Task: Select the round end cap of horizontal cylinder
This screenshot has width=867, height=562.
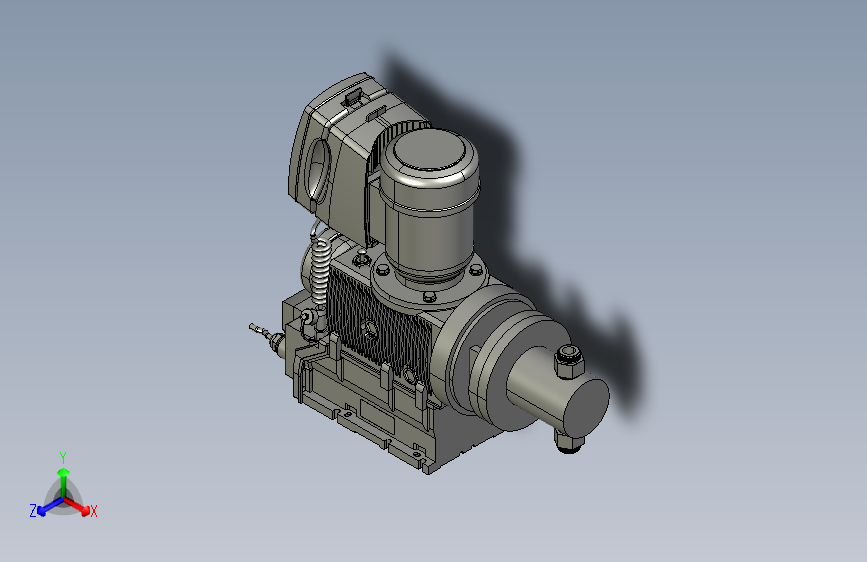Action: (x=586, y=407)
